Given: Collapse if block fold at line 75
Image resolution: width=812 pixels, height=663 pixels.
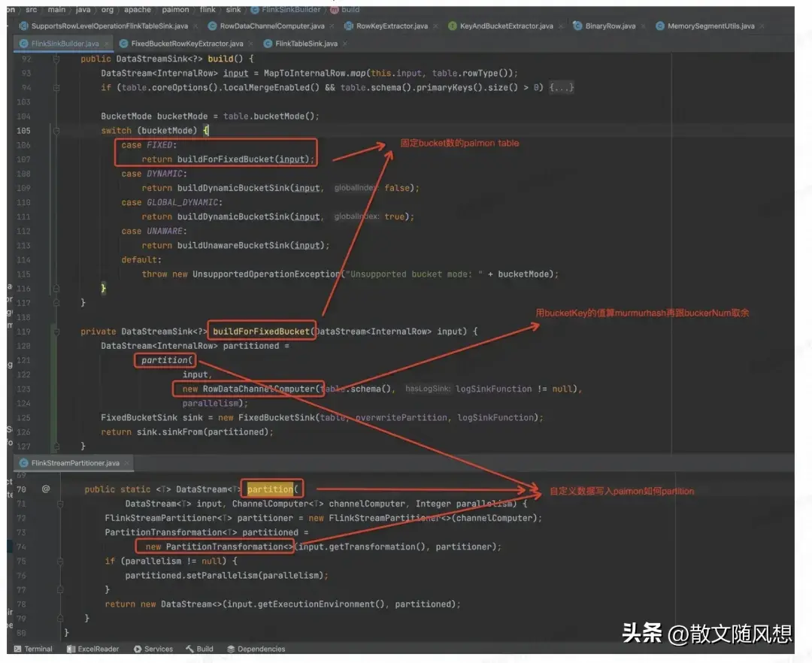Looking at the screenshot, I should pos(60,561).
